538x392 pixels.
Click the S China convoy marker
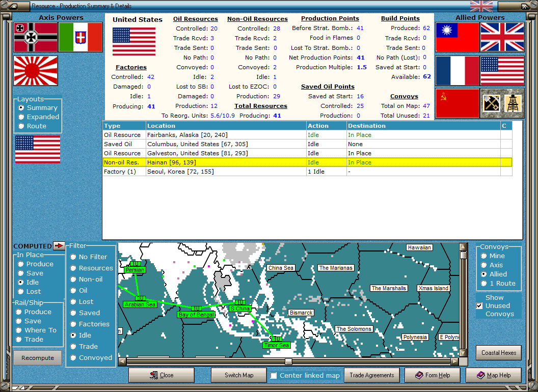240,309
